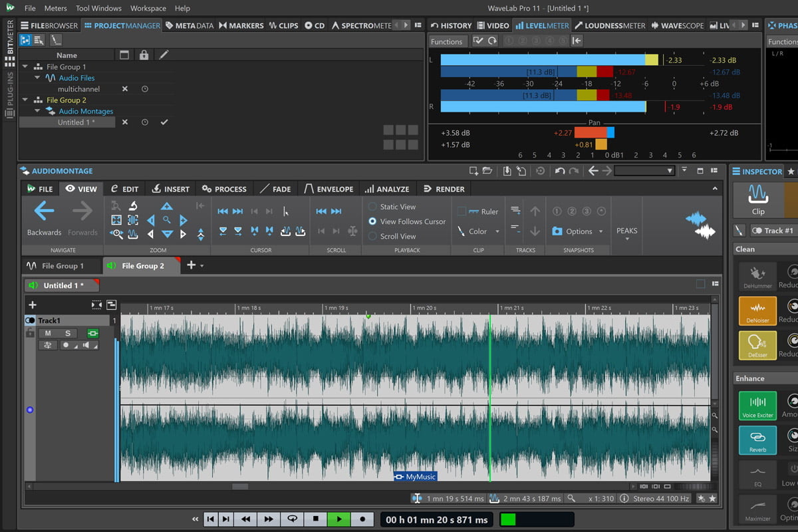Solo Track1 with S button
798x532 pixels.
(x=67, y=333)
